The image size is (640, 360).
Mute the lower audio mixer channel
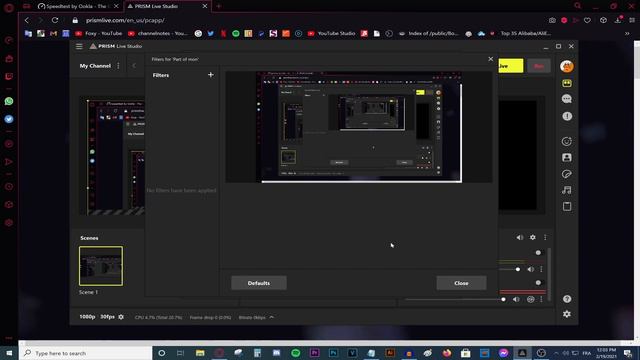(x=516, y=300)
